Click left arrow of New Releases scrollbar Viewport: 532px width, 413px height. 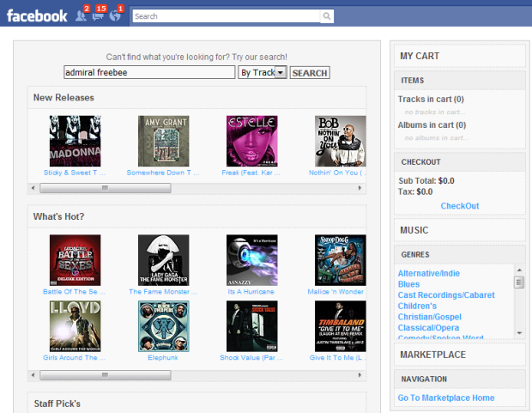33,188
